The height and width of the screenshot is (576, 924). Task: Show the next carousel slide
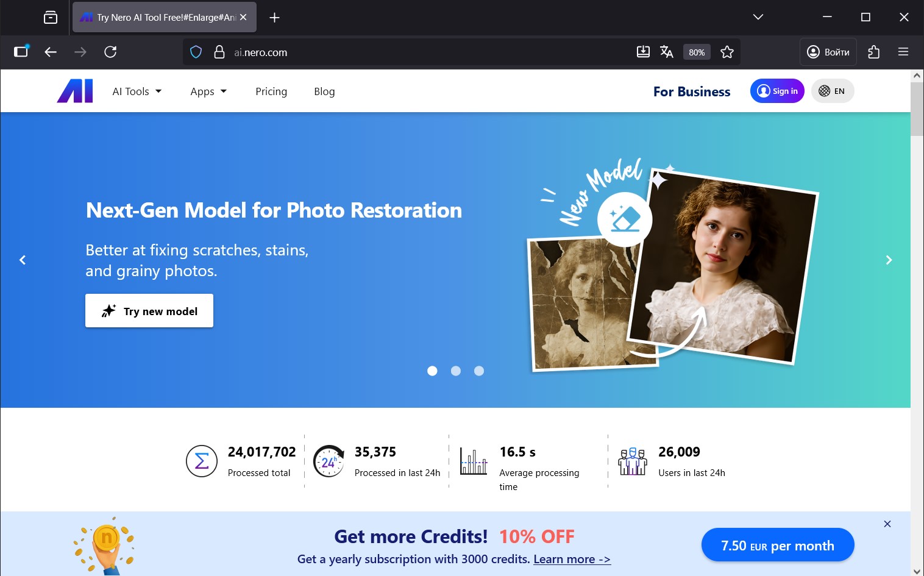click(889, 260)
